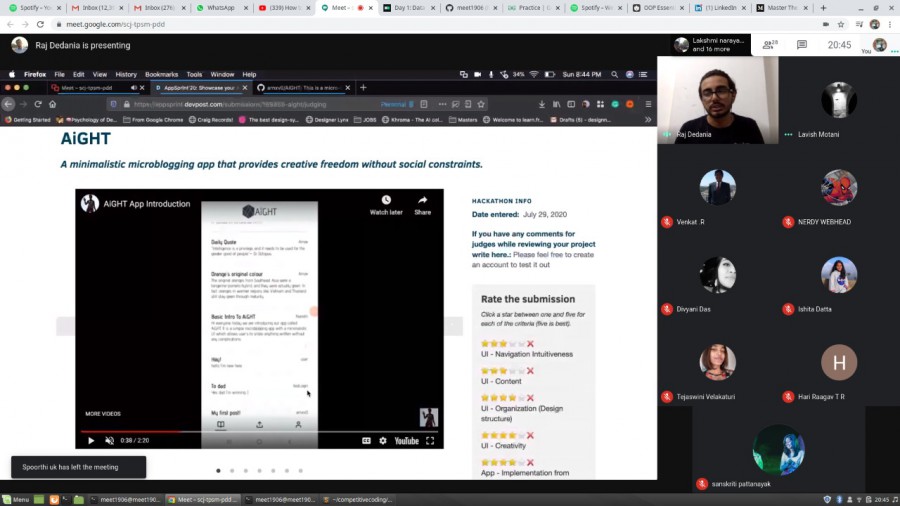Open the Chrome three-dot menu

pyautogui.click(x=889, y=24)
